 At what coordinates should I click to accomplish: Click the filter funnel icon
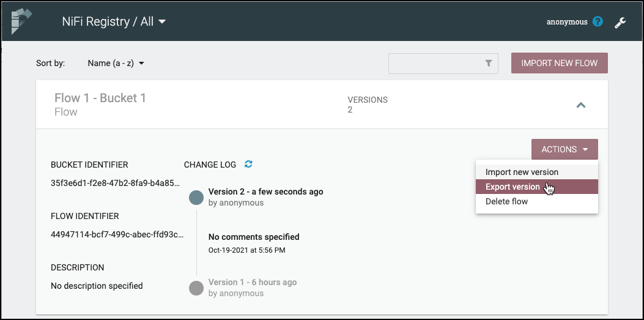coord(489,63)
